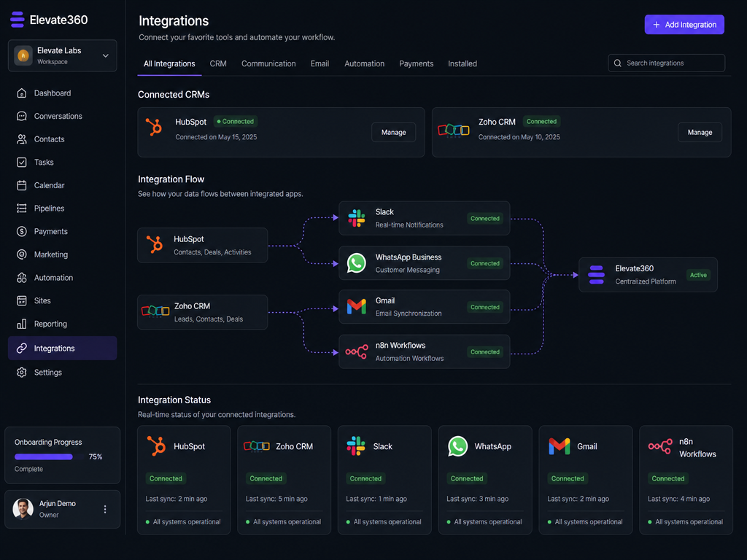This screenshot has width=747, height=560.
Task: Click the Slack logo in Integration Flow
Action: click(x=356, y=218)
